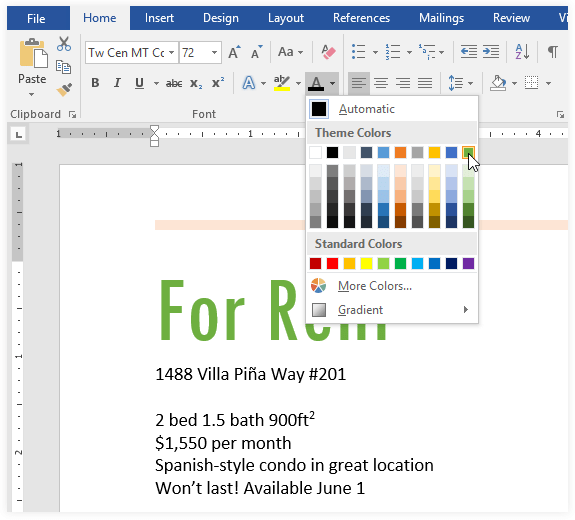The width and height of the screenshot is (575, 520).
Task: Toggle Justify alignment
Action: [425, 83]
